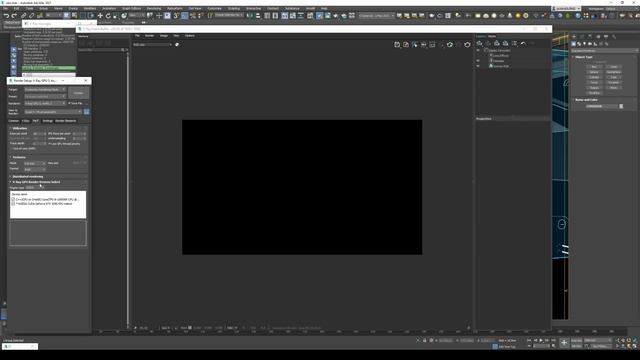640x360 pixels.
Task: Open the Rendering menu in the main menu bar
Action: pos(154,8)
